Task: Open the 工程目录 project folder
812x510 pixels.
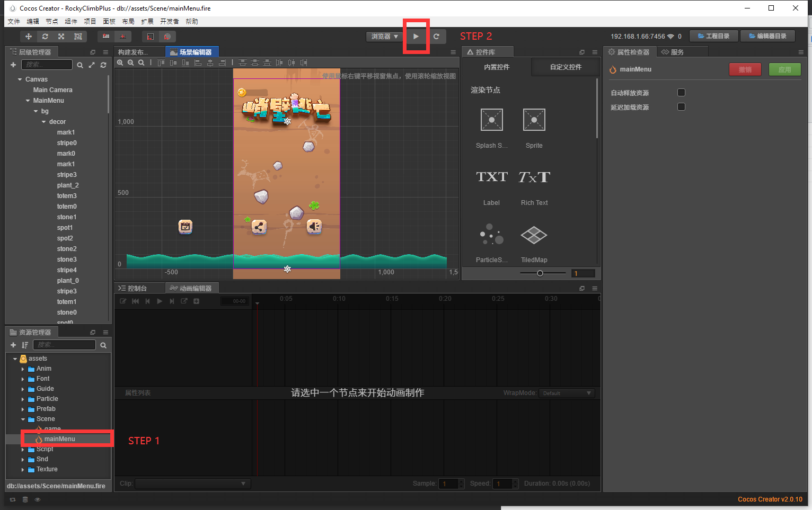Action: 714,36
